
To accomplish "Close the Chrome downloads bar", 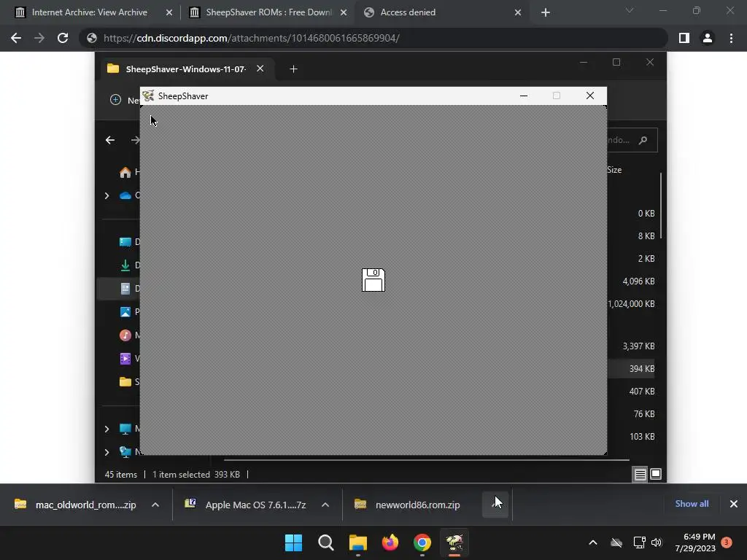I will click(x=734, y=504).
